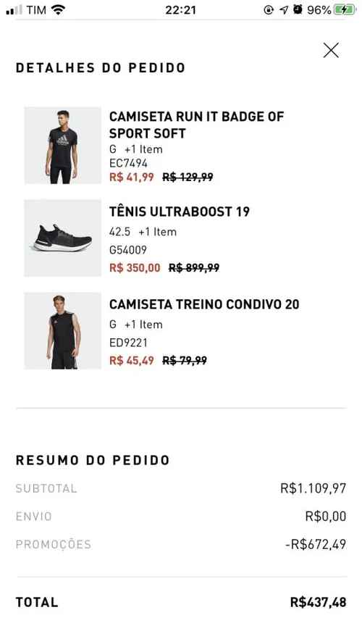This screenshot has width=362, height=644.
Task: Tap the Wi-Fi signal icon
Action: pyautogui.click(x=59, y=10)
